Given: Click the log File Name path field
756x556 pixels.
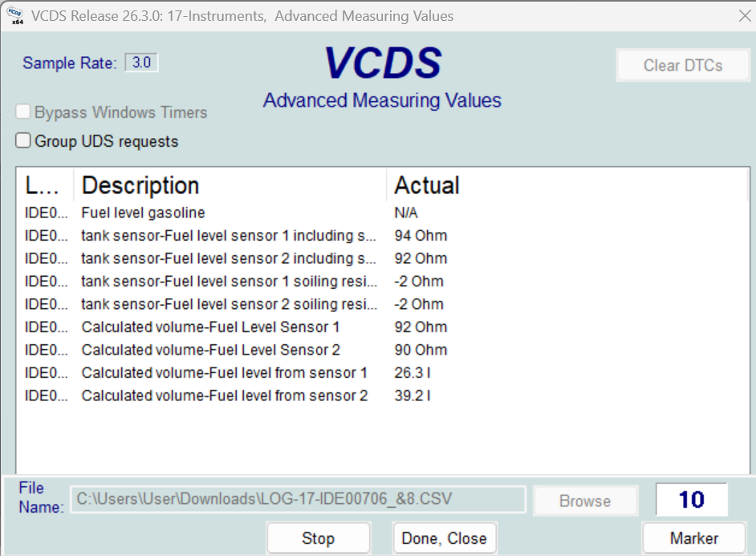Looking at the screenshot, I should tap(298, 499).
